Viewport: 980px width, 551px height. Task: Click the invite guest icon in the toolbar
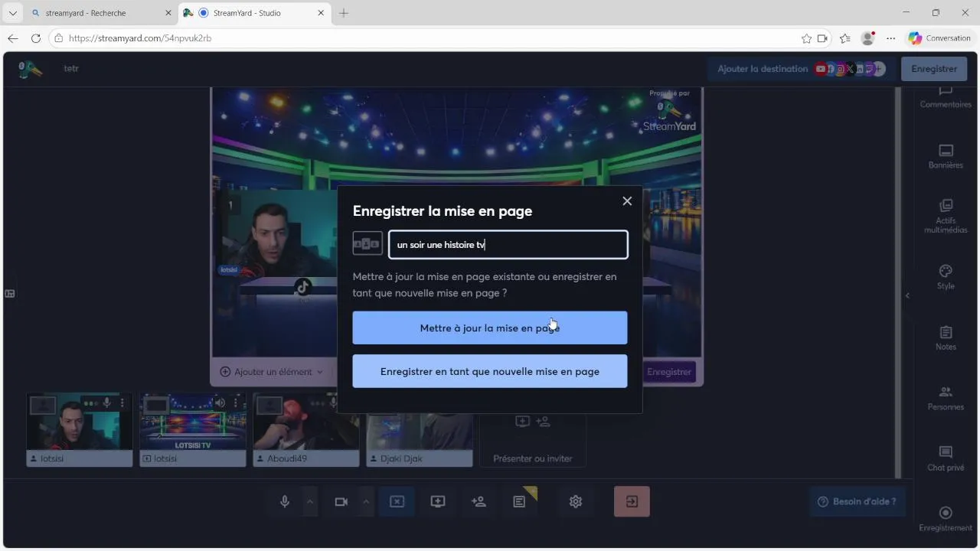click(479, 501)
